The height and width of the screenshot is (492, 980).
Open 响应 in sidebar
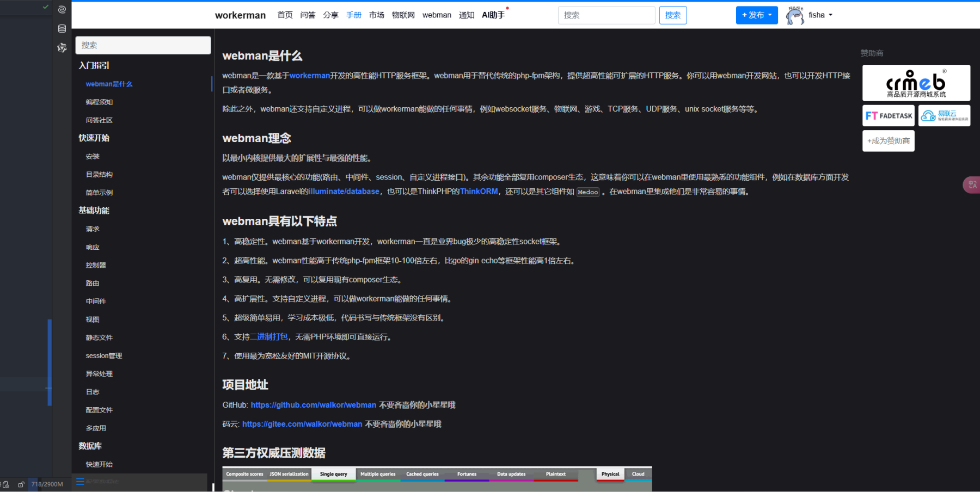coord(93,247)
